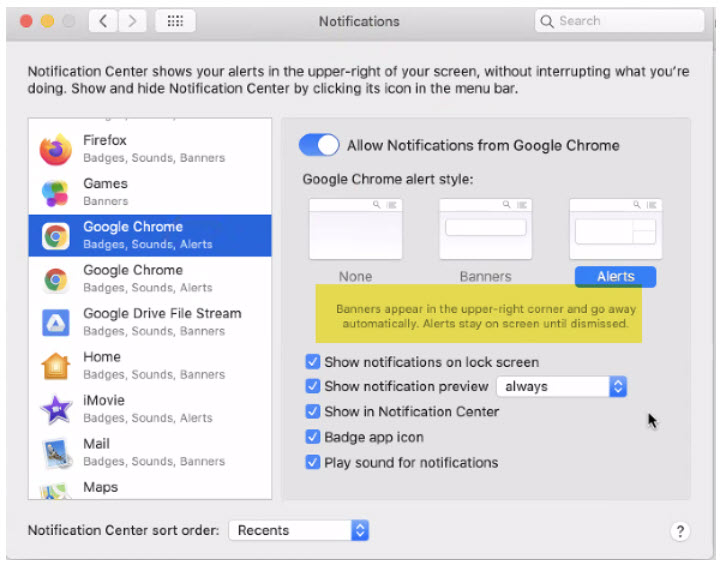Click the Maps icon in the list
Viewport: 720px width, 572px height.
point(55,490)
